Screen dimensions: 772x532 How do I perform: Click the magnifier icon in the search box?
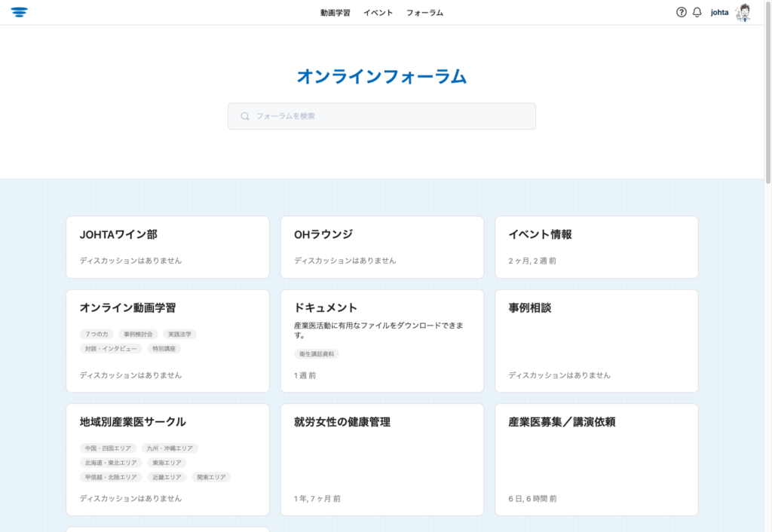[x=245, y=116]
